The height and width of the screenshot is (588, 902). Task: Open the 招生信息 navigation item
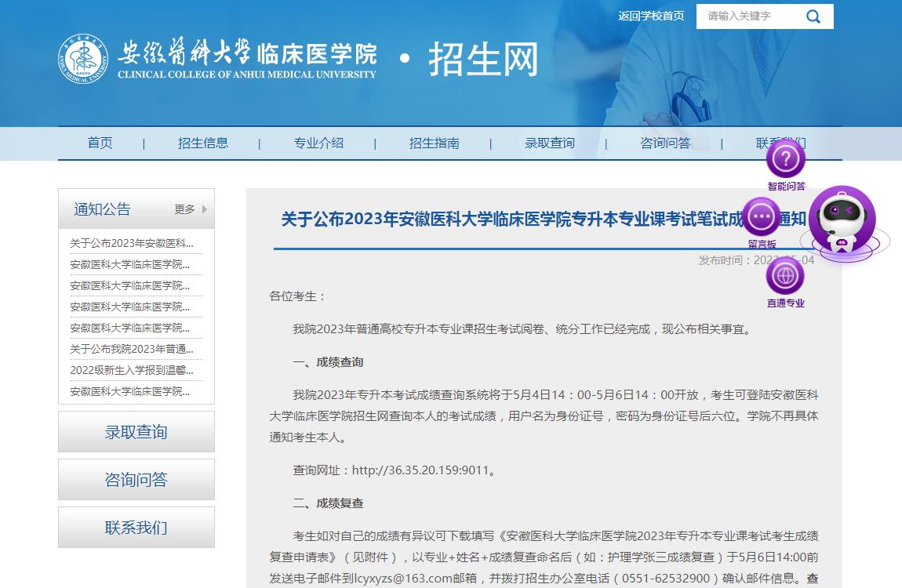203,143
